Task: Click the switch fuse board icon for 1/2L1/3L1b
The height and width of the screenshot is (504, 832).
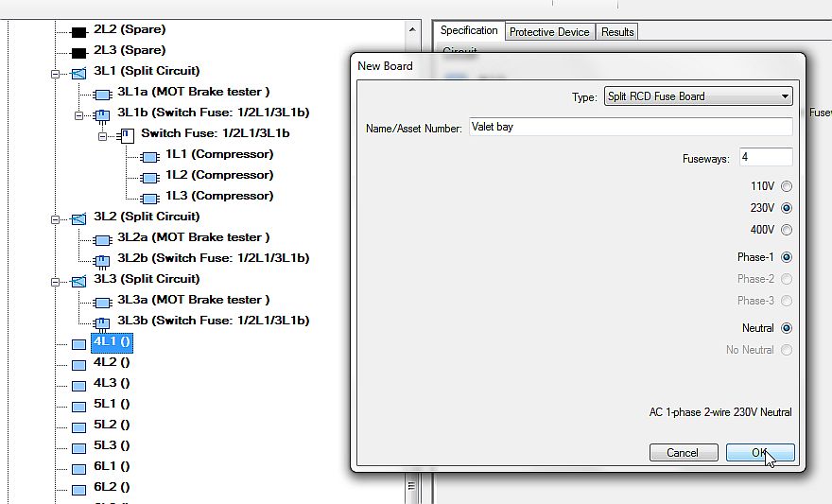Action: click(127, 136)
